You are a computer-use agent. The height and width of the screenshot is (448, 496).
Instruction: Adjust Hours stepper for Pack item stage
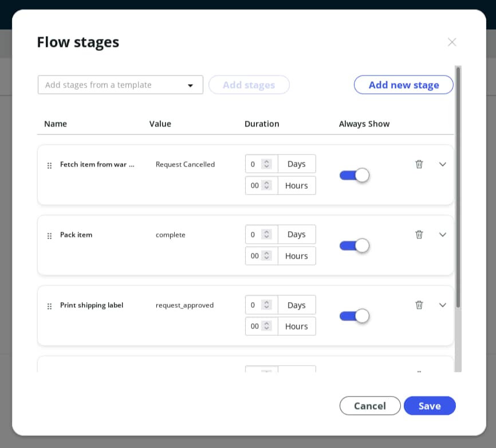tap(267, 256)
